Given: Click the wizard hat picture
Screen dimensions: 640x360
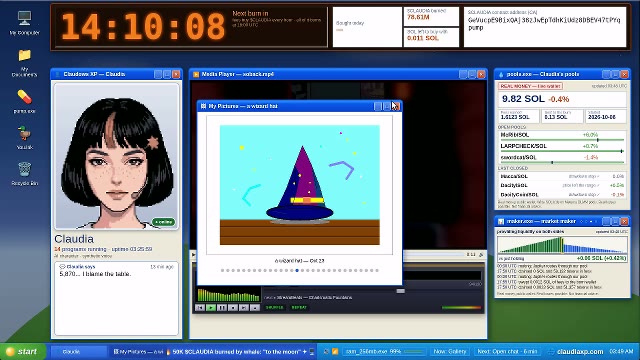Looking at the screenshot, I should pos(300,185).
